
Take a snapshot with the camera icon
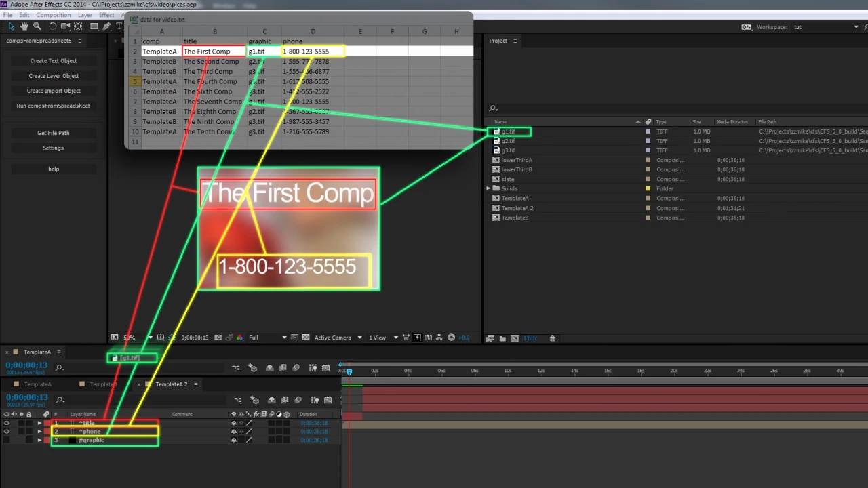tap(218, 337)
